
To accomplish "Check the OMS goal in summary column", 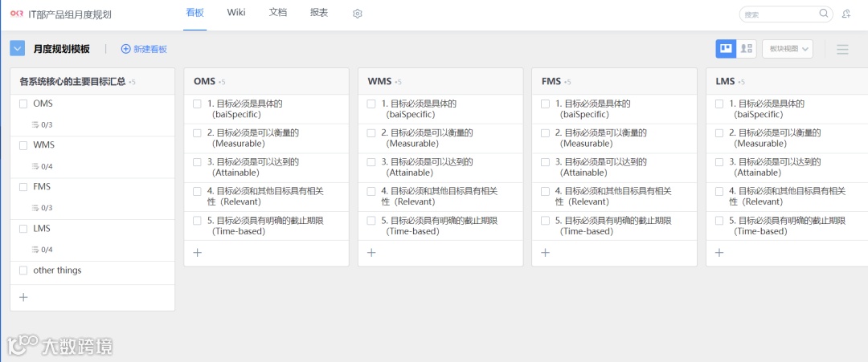I will (x=23, y=104).
